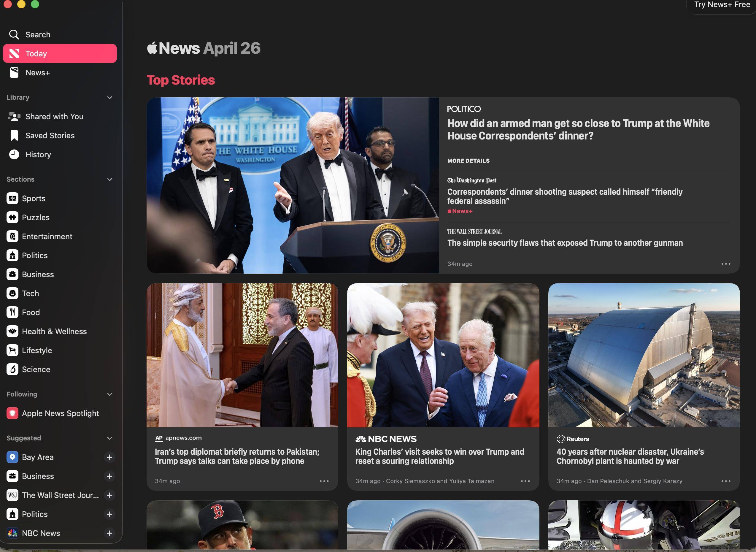
Task: Click the Politics icon under Sections
Action: [12, 256]
